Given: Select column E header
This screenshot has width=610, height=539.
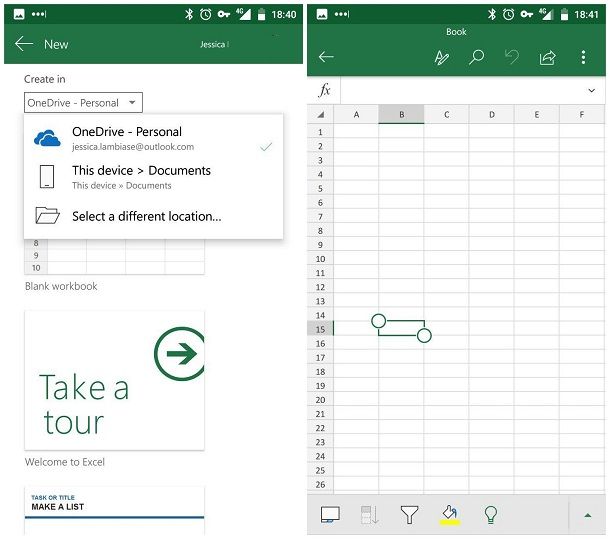Looking at the screenshot, I should [537, 114].
